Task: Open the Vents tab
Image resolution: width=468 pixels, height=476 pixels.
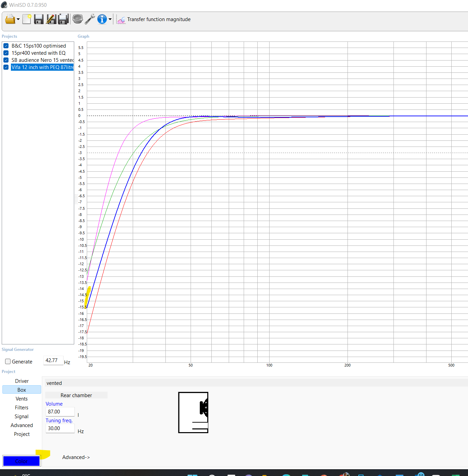Action: point(22,399)
